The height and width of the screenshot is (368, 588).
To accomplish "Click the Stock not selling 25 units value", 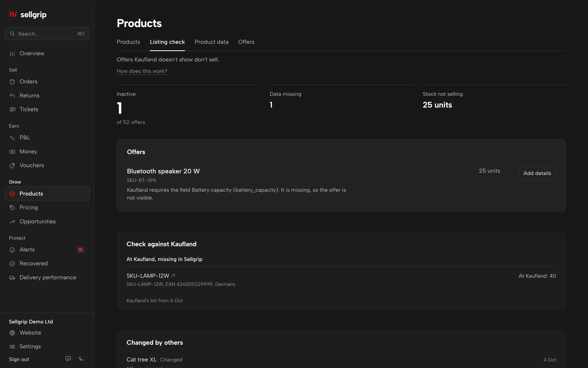I will click(437, 105).
